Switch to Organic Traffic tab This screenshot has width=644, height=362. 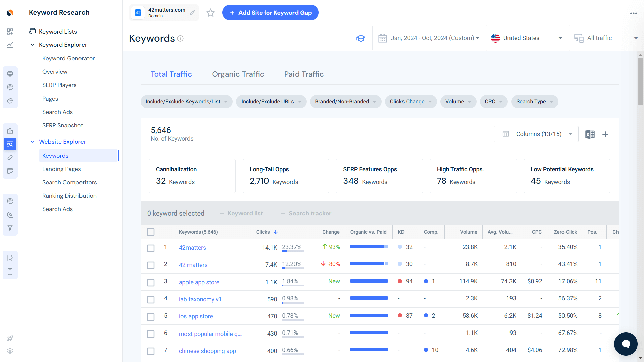click(238, 74)
